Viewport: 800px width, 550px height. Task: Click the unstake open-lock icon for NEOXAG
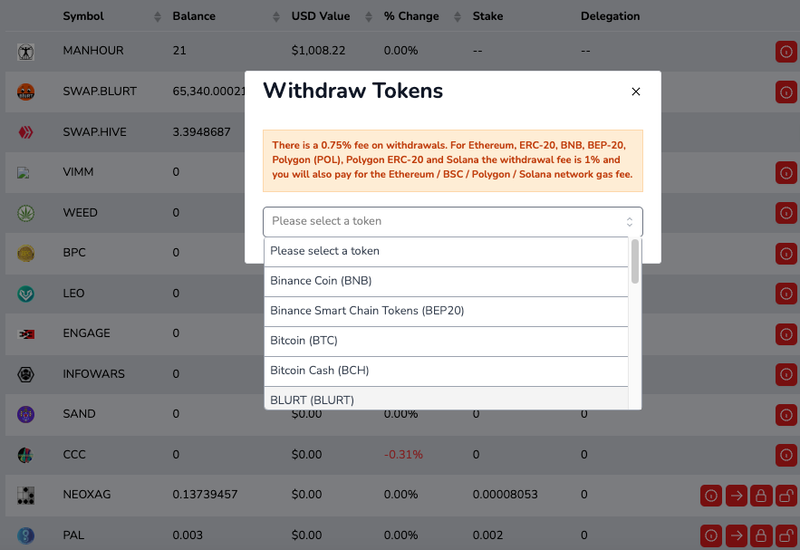[x=787, y=495]
